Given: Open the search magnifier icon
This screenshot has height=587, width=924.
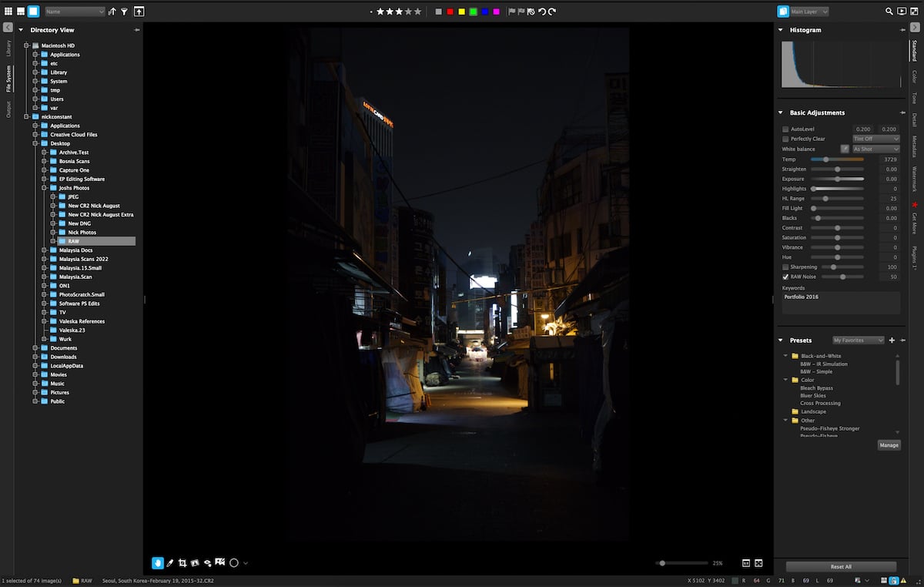Looking at the screenshot, I should 889,12.
